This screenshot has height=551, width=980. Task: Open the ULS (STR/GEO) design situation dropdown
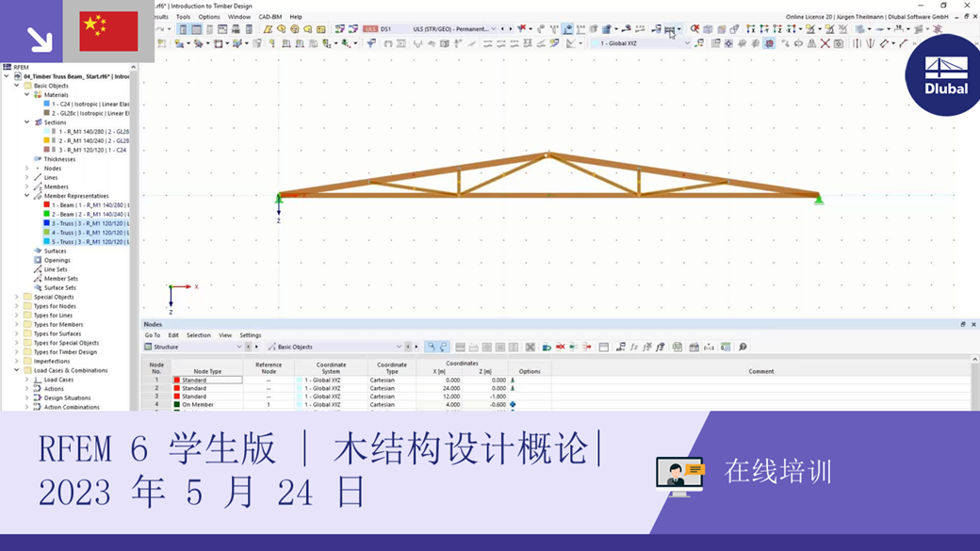(x=493, y=29)
